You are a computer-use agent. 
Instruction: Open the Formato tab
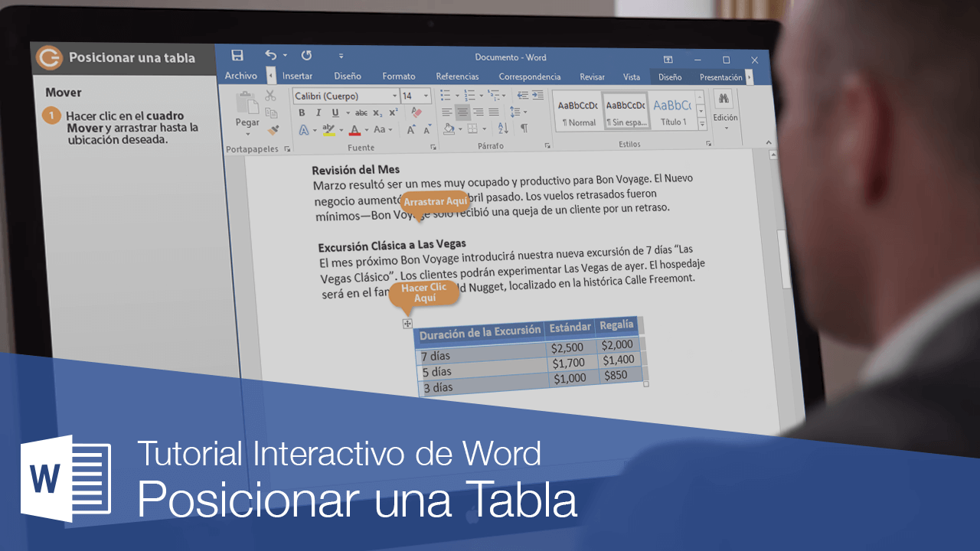coord(399,77)
